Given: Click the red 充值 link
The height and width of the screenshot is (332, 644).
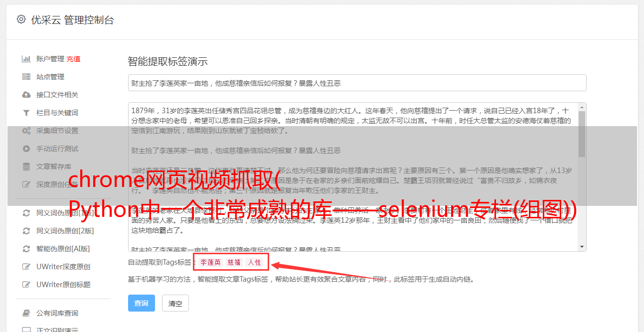Looking at the screenshot, I should click(x=73, y=59).
